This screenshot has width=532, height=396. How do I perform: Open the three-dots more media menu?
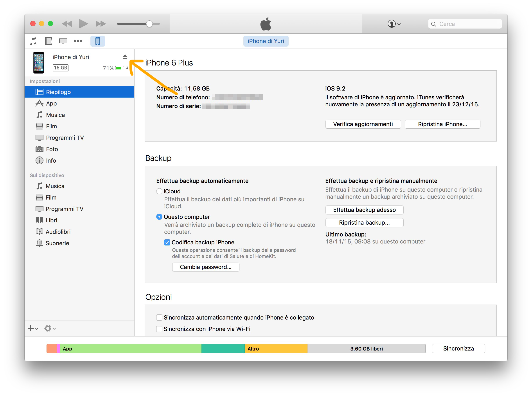coord(78,41)
